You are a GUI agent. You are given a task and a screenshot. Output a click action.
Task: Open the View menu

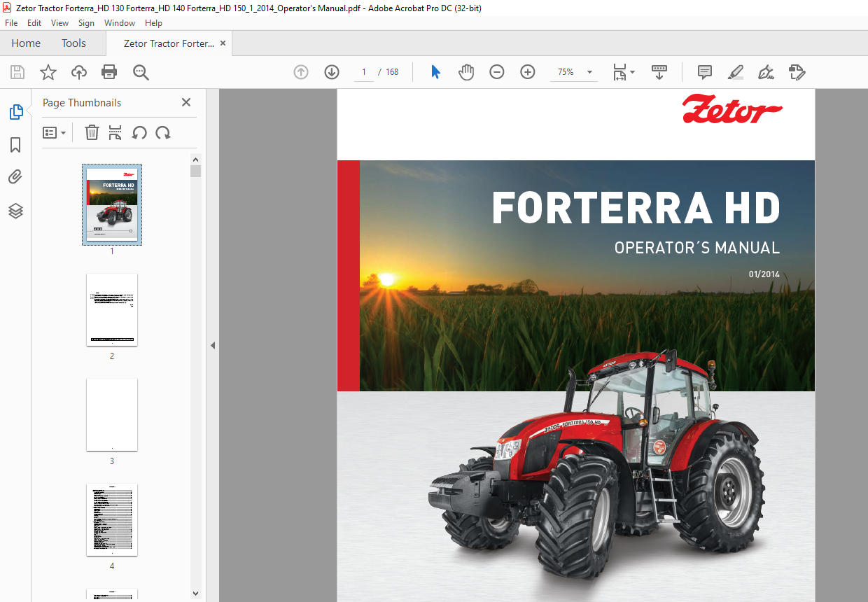coord(60,23)
